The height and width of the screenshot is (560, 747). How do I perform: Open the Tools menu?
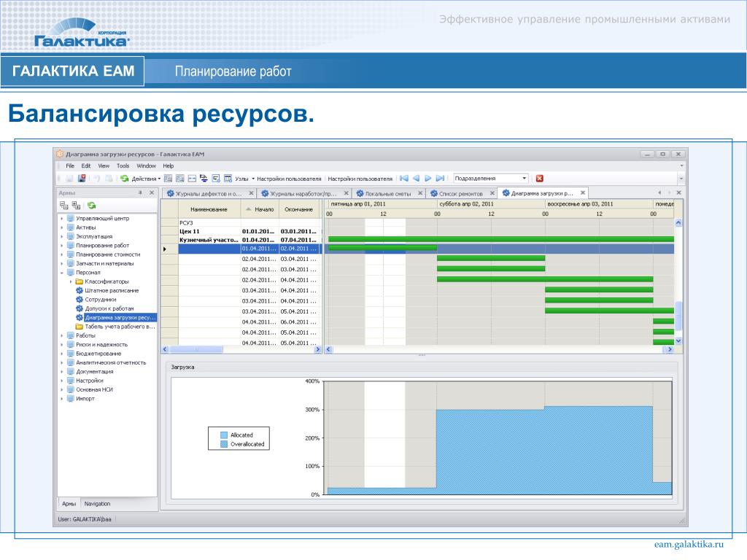point(123,166)
